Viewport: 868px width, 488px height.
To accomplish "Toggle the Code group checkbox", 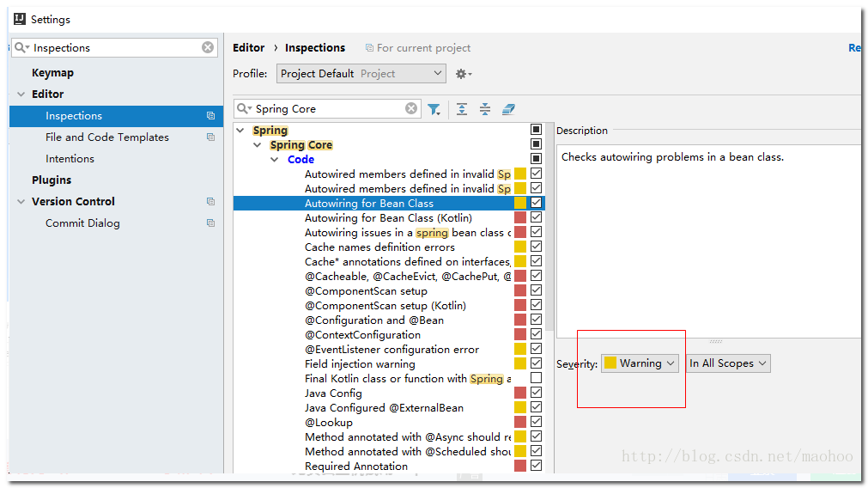I will [536, 158].
